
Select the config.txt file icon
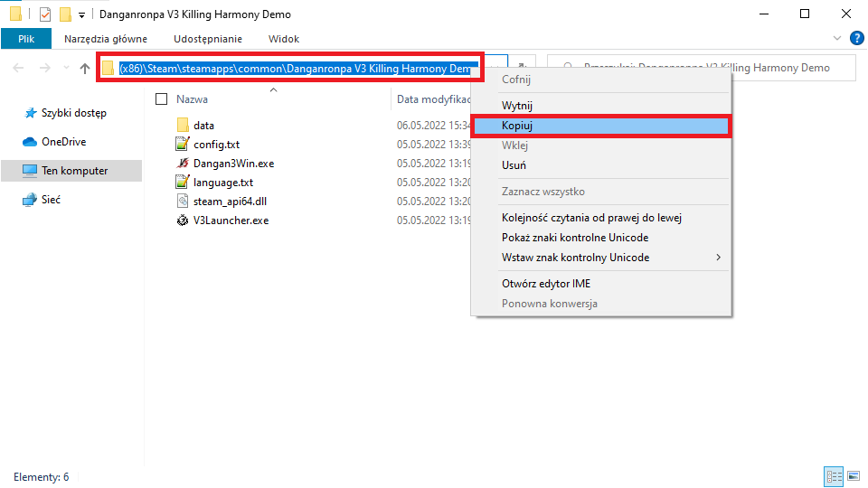pyautogui.click(x=182, y=145)
